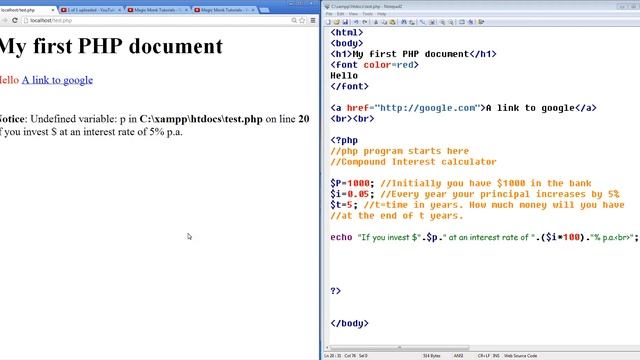Click the last Notepad2 toolbar exit icon
The image size is (640, 360).
point(481,22)
